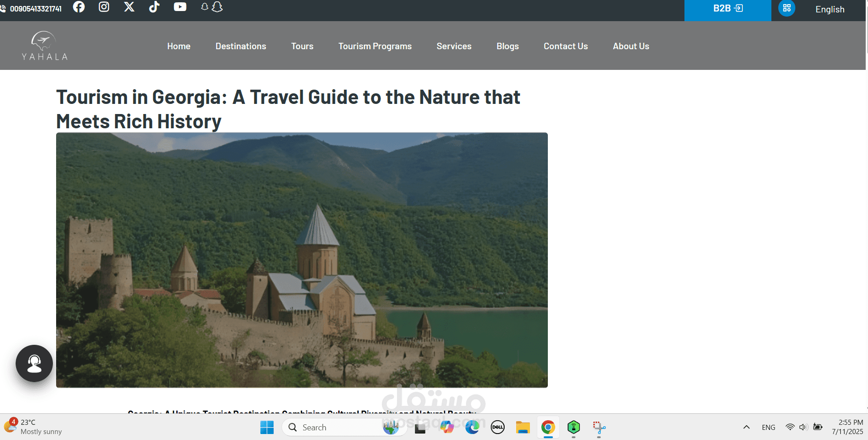868x440 pixels.
Task: Open the Windows Start menu
Action: pos(267,428)
